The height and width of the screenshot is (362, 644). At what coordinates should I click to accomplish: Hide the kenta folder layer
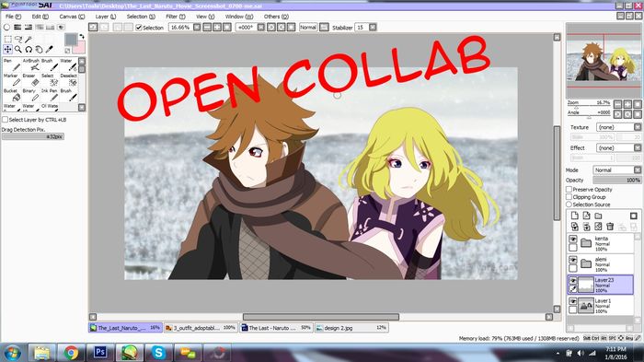(x=573, y=239)
